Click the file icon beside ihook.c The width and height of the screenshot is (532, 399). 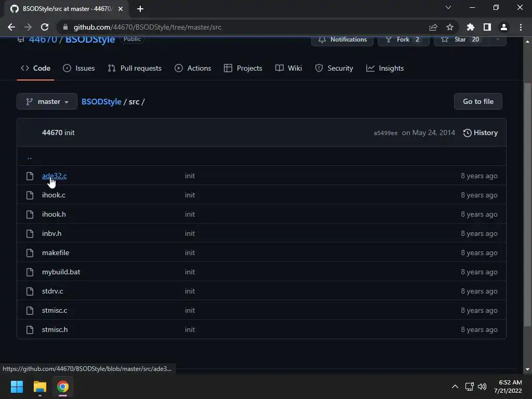coord(30,195)
